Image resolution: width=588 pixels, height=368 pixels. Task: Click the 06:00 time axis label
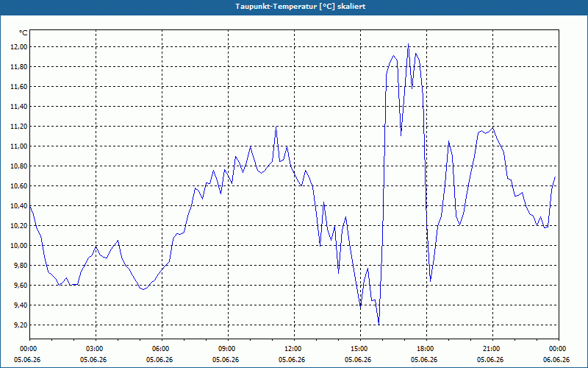(x=162, y=349)
